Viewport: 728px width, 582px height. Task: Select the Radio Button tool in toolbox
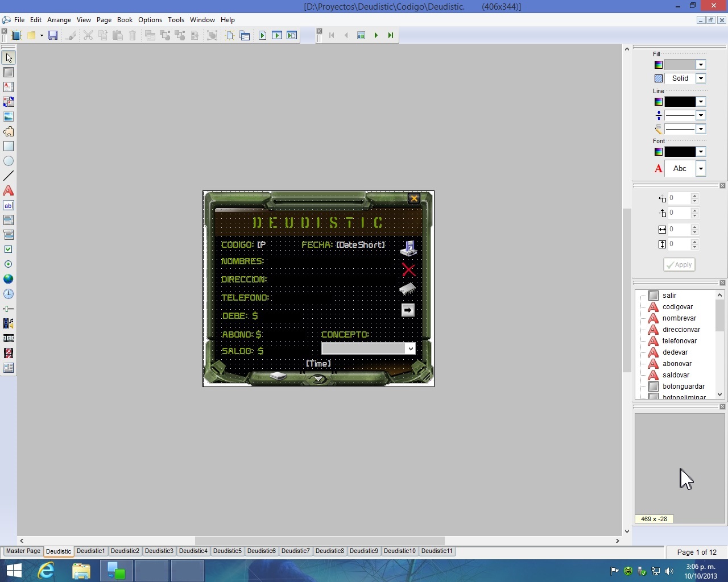(x=9, y=264)
